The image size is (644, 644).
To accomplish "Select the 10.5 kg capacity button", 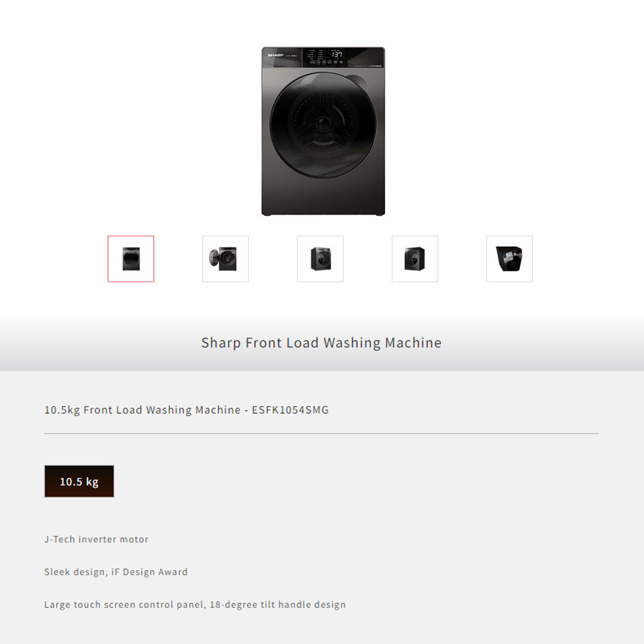I will [79, 481].
